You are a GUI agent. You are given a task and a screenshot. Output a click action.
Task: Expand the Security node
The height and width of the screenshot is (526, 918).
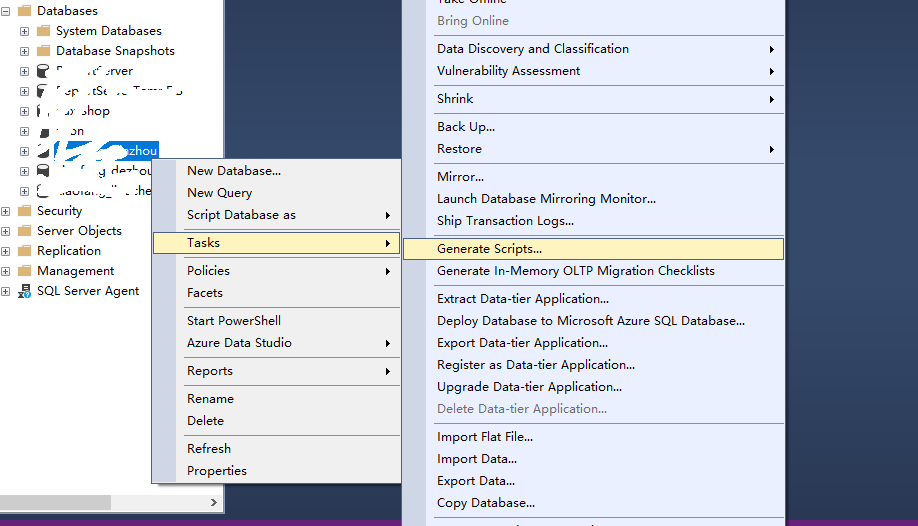[x=5, y=211]
